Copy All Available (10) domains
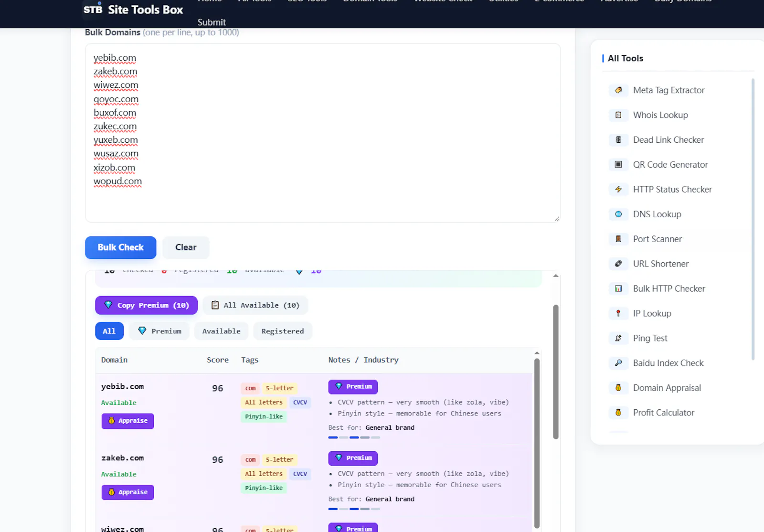 [255, 305]
